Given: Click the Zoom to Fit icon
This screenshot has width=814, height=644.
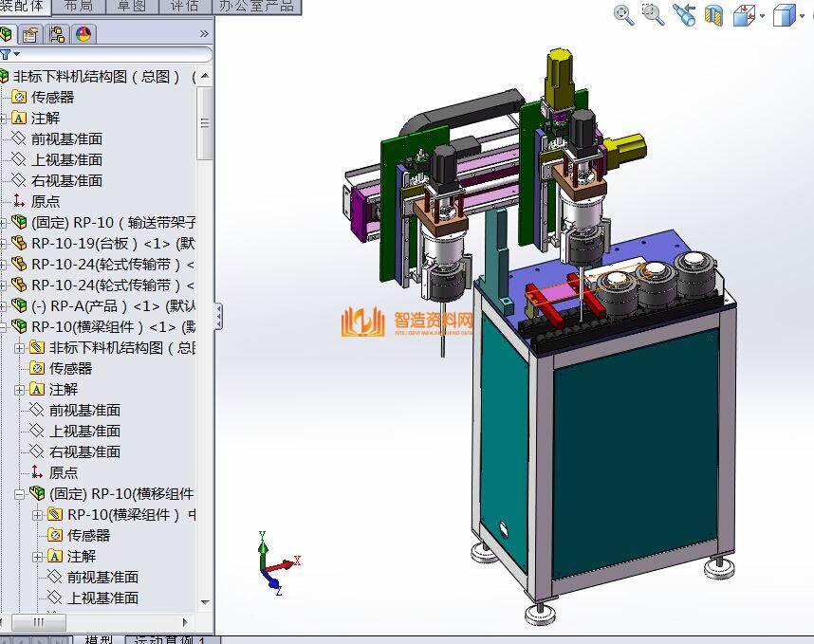Looking at the screenshot, I should 623,14.
